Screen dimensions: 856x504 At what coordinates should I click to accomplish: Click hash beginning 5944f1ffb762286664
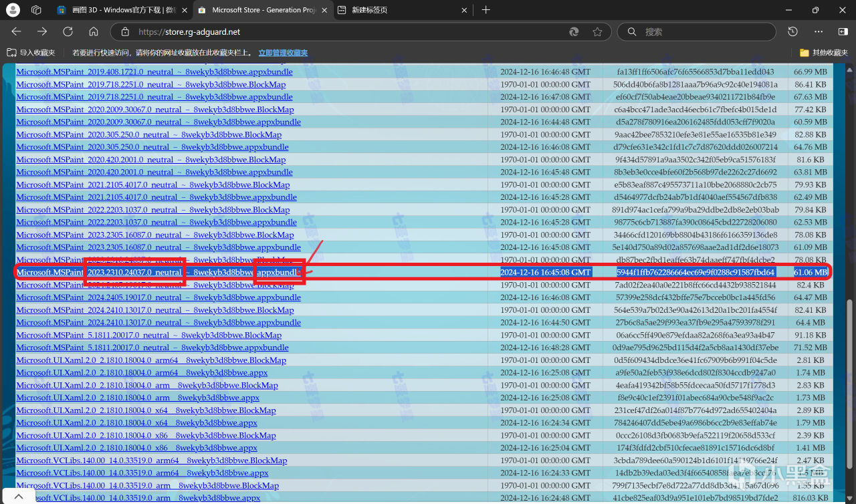pos(695,273)
